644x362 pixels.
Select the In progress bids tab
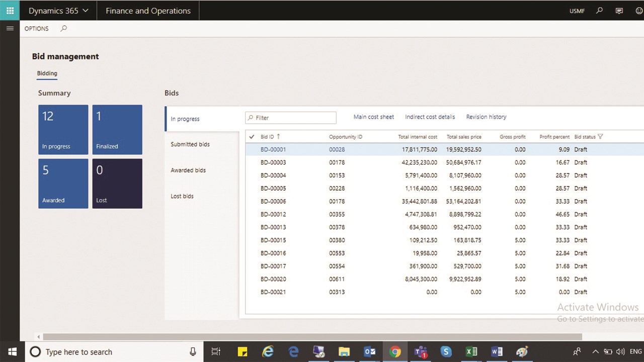(202, 119)
